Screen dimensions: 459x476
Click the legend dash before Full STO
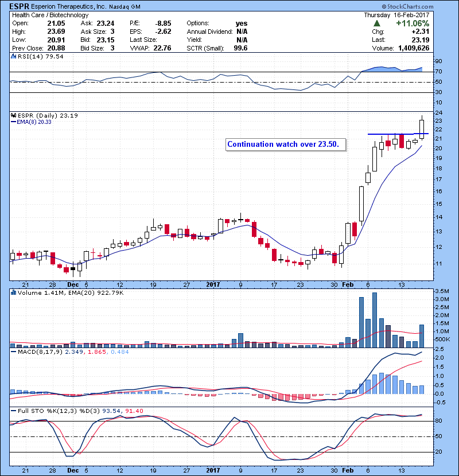[x=13, y=411]
